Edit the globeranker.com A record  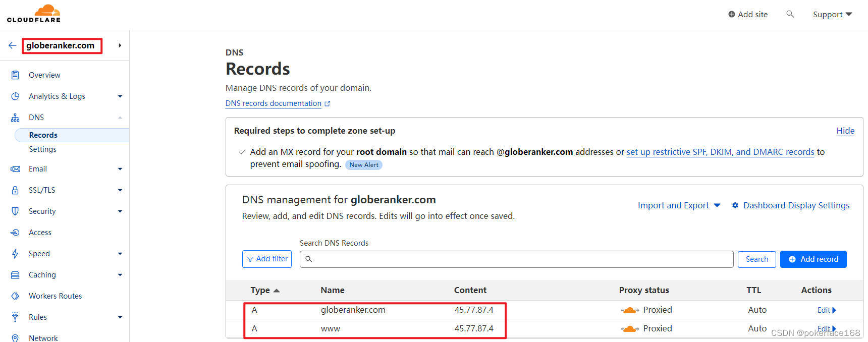click(x=827, y=310)
